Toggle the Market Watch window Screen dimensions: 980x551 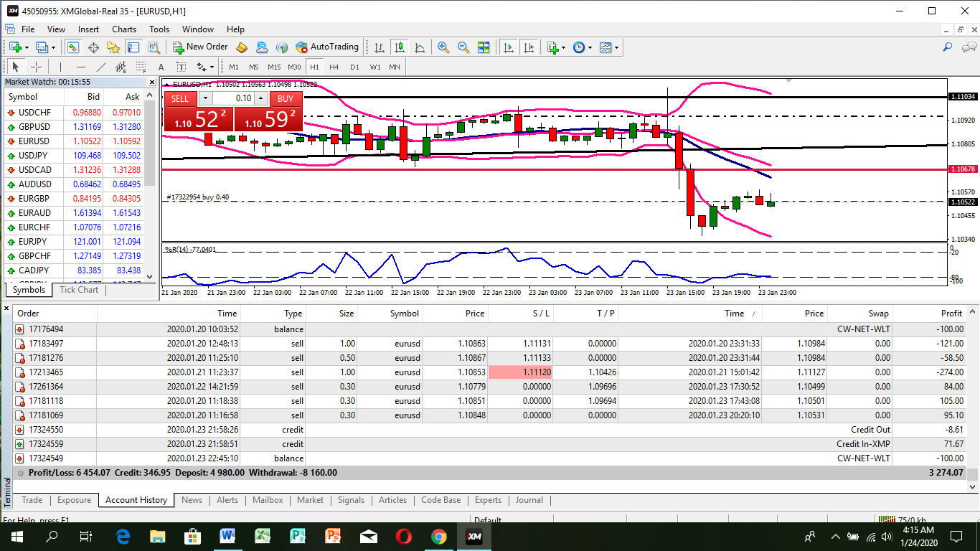[x=73, y=47]
